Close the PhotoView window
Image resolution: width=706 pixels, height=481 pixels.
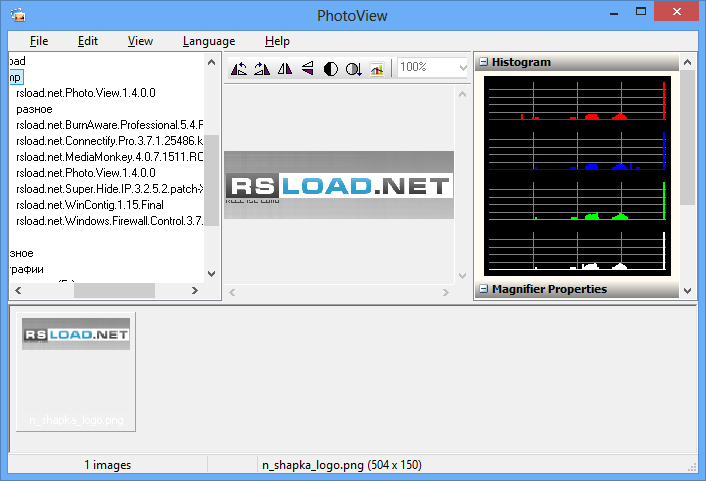pyautogui.click(x=676, y=12)
